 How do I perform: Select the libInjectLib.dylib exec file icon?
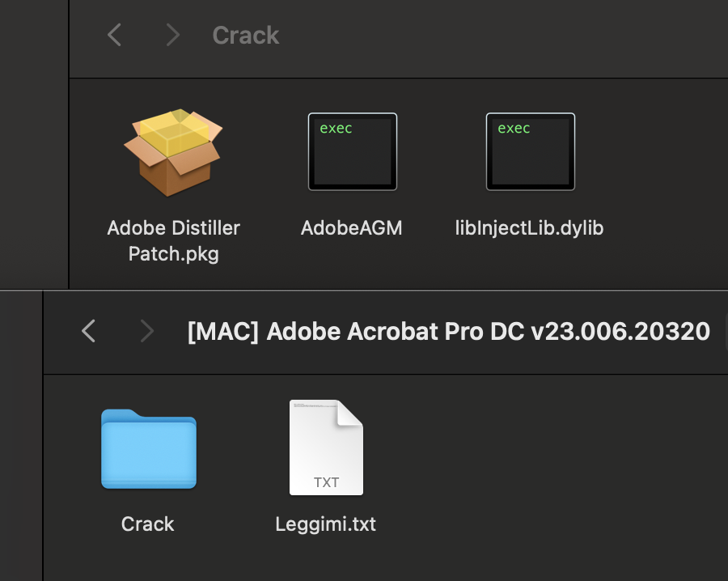(530, 152)
